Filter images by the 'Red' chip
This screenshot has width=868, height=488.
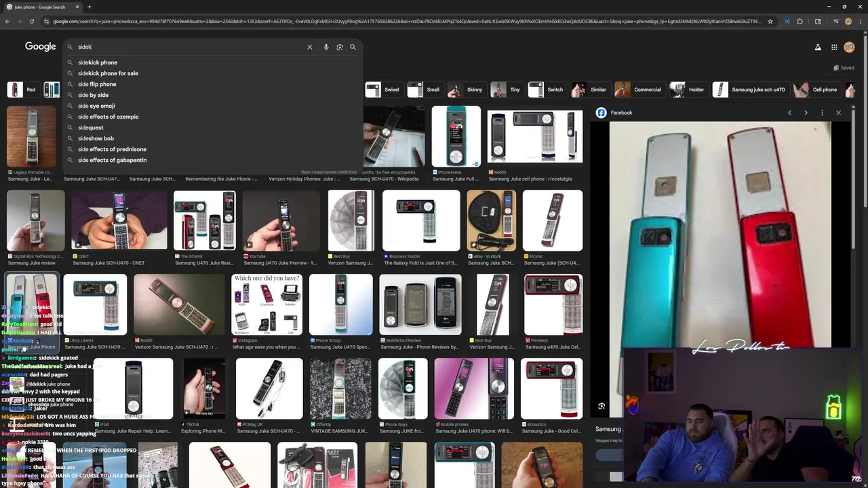click(x=22, y=89)
